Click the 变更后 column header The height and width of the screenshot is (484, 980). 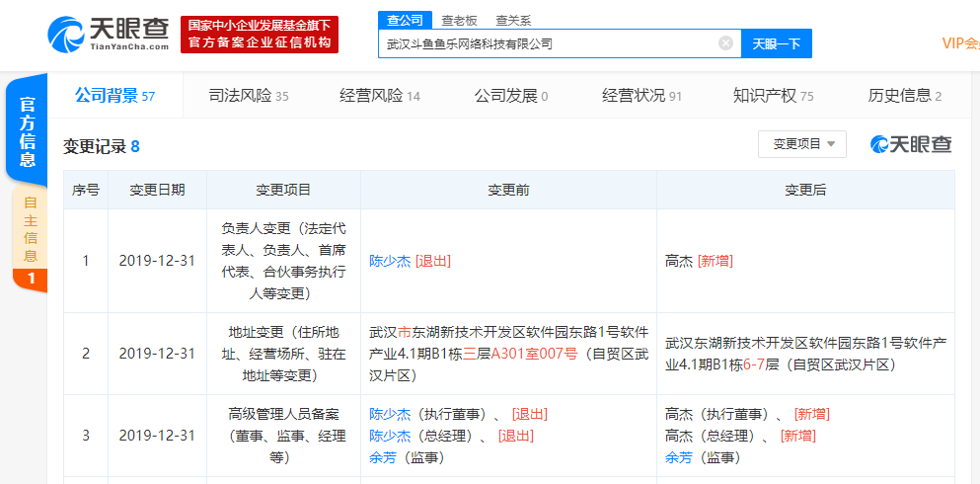click(x=805, y=190)
